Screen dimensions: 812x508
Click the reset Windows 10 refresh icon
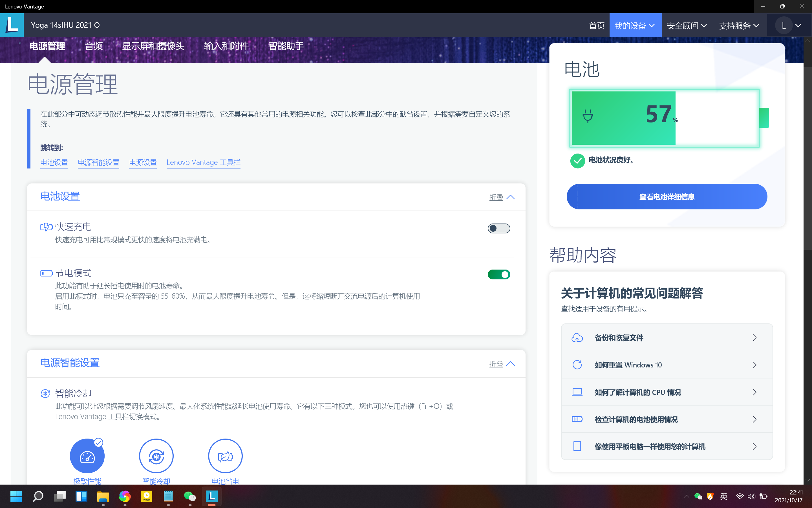[577, 365]
